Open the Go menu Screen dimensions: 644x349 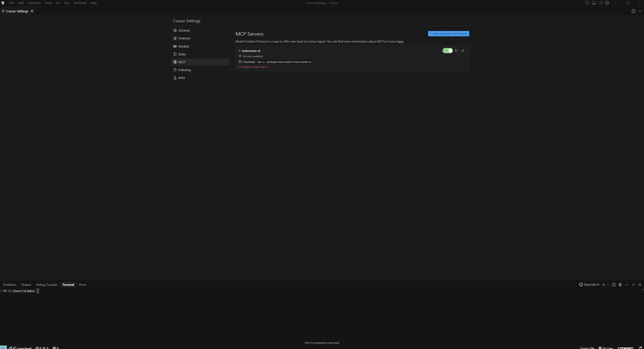(x=58, y=3)
